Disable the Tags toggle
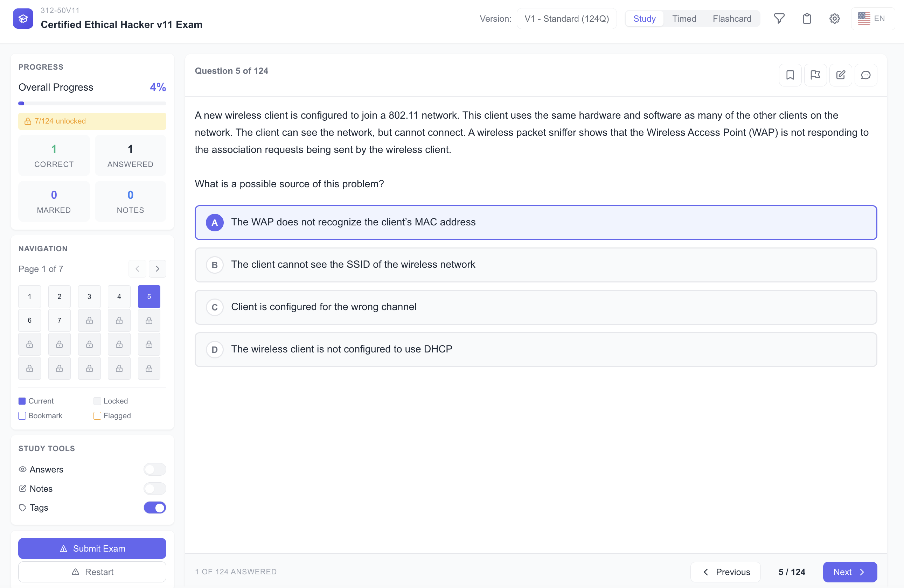 pyautogui.click(x=155, y=507)
